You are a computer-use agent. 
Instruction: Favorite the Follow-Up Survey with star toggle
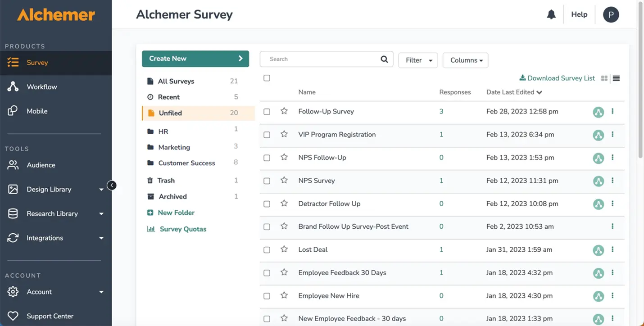[284, 111]
